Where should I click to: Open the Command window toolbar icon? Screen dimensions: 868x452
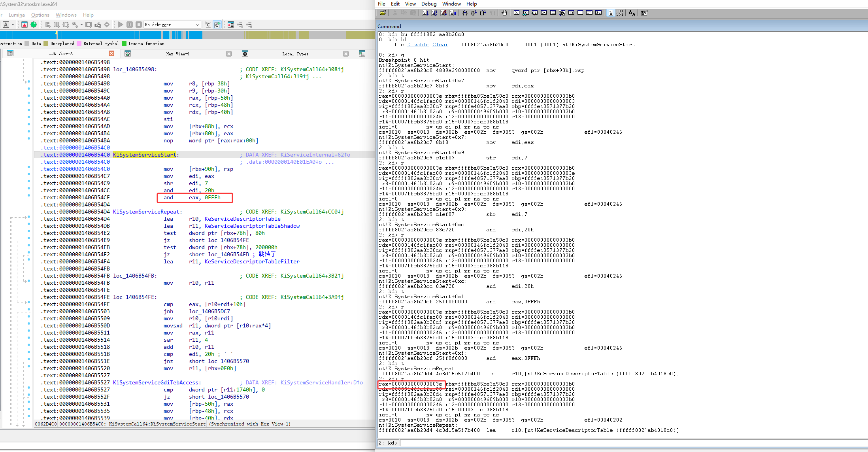click(517, 13)
